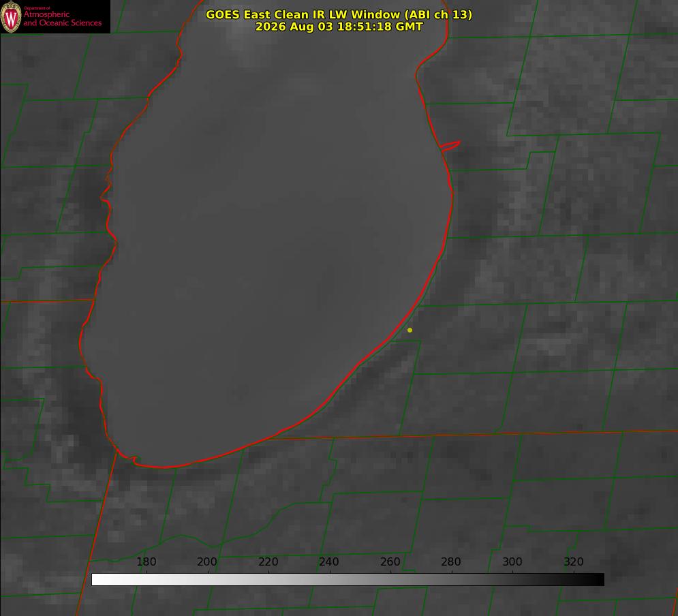The width and height of the screenshot is (678, 616).
Task: Click the 320 tick label on the colorbar
Action: [x=574, y=561]
